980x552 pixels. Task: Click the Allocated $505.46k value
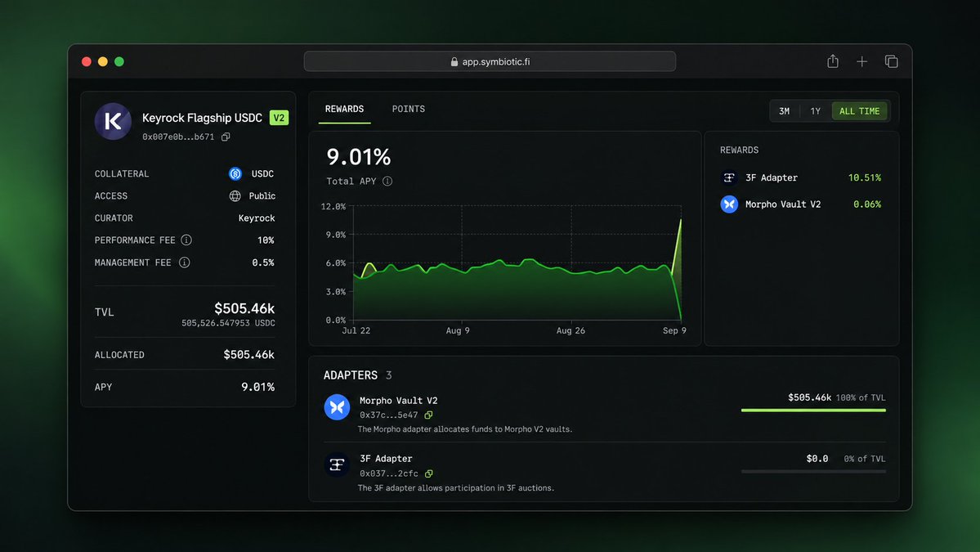click(248, 355)
